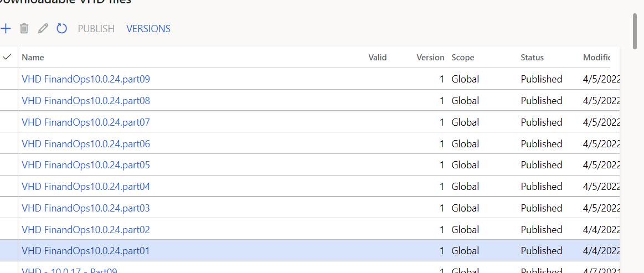Select the Published status cell of part02
The image size is (644, 273).
(x=542, y=229)
